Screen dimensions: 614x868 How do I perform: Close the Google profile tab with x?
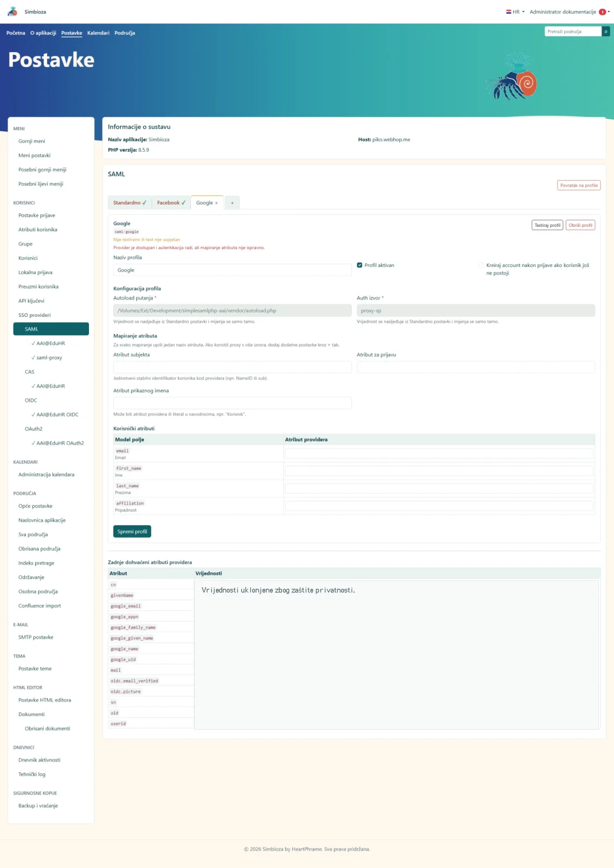pyautogui.click(x=216, y=203)
